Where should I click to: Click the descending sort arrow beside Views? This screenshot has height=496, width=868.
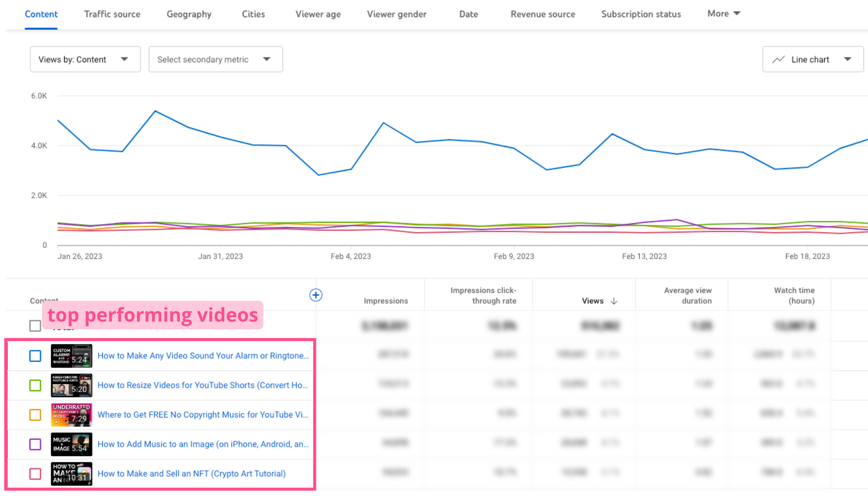[x=614, y=301]
